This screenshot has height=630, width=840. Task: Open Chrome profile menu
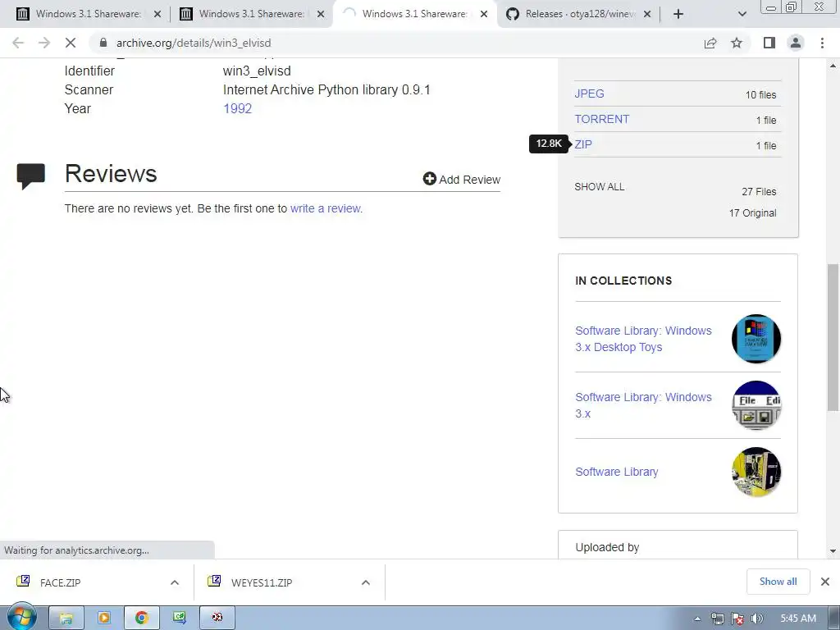[x=796, y=43]
